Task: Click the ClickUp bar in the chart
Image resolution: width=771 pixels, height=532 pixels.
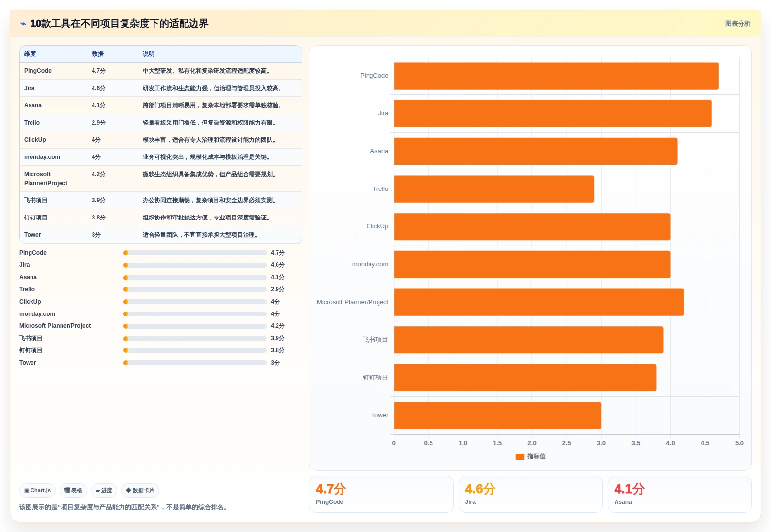Action: click(x=532, y=227)
